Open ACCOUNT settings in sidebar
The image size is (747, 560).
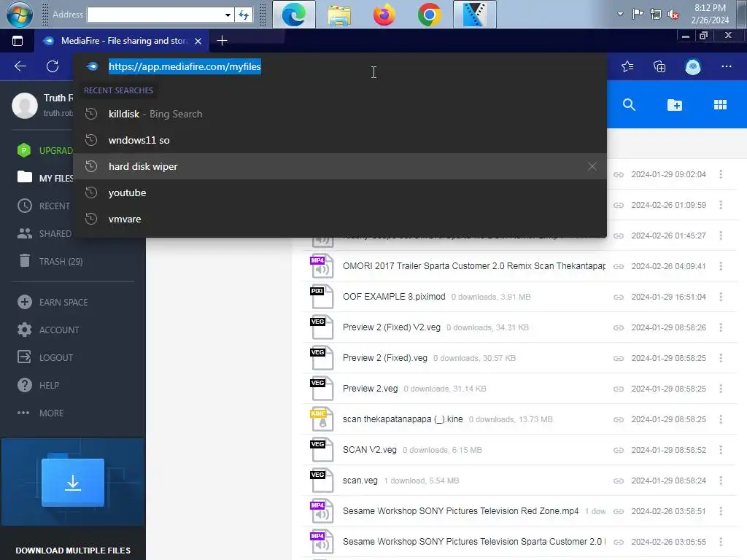[49, 330]
